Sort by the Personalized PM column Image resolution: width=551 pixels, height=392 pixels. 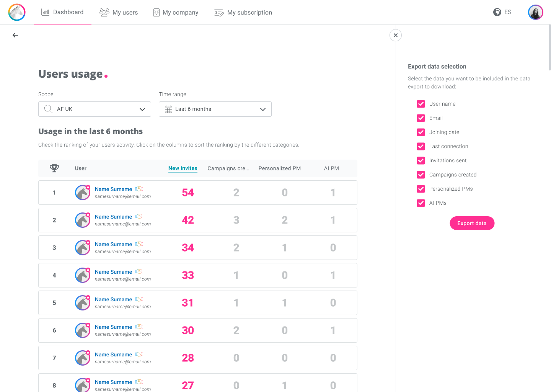pos(280,168)
